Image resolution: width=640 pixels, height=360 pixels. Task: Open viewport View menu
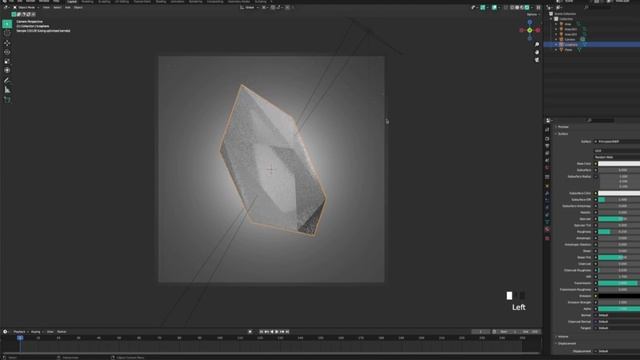click(x=46, y=7)
